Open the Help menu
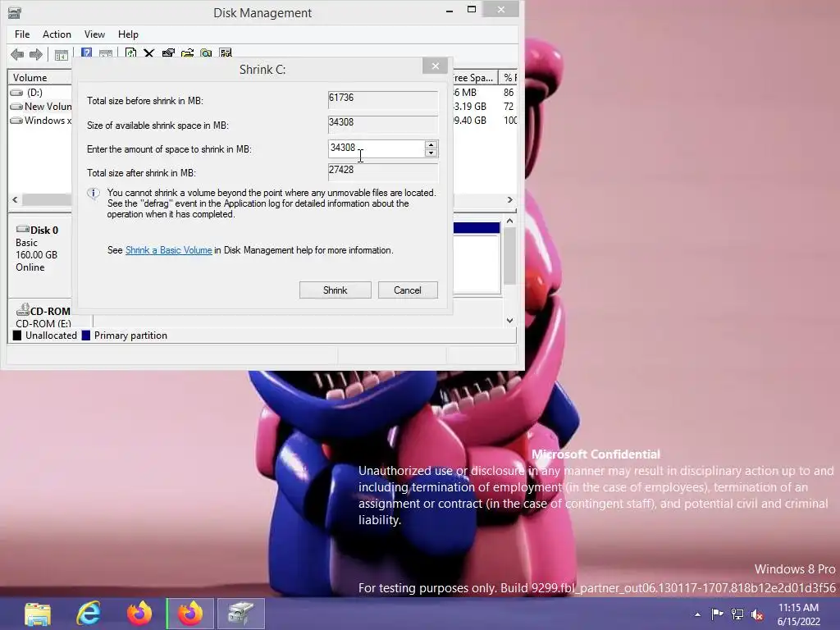The image size is (840, 630). point(128,34)
